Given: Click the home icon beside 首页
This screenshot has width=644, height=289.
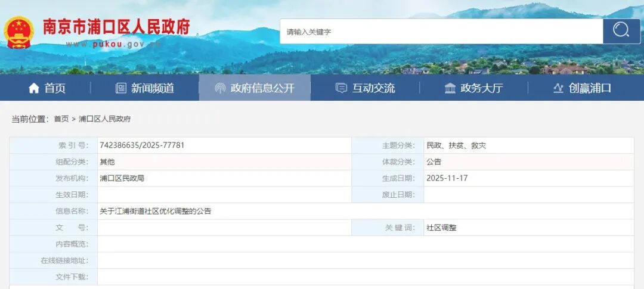Looking at the screenshot, I should coord(34,88).
